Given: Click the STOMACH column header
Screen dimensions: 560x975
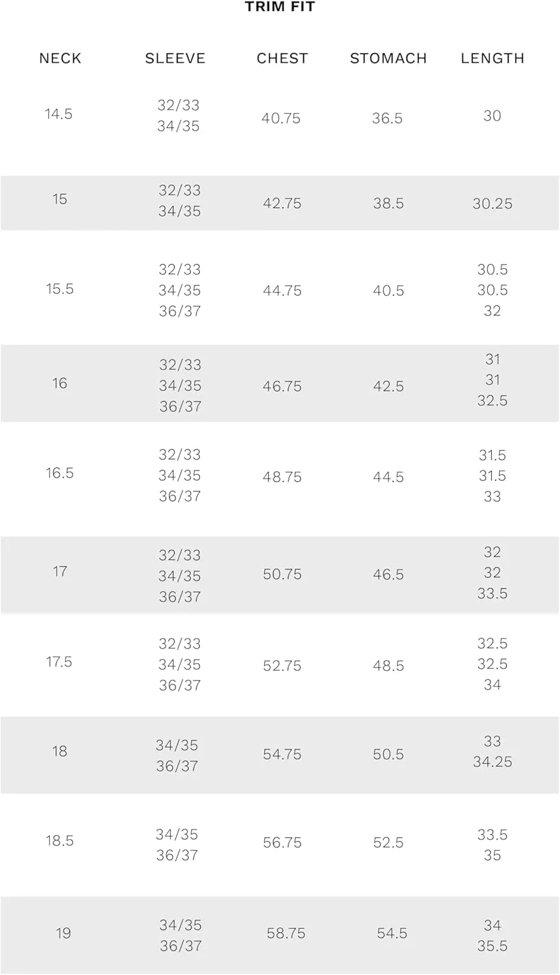Looking at the screenshot, I should 388,58.
